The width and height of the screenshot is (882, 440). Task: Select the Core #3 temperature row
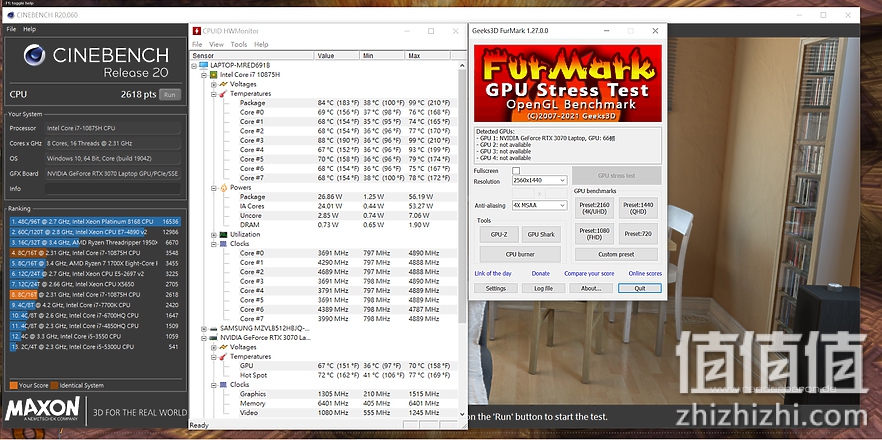click(323, 141)
